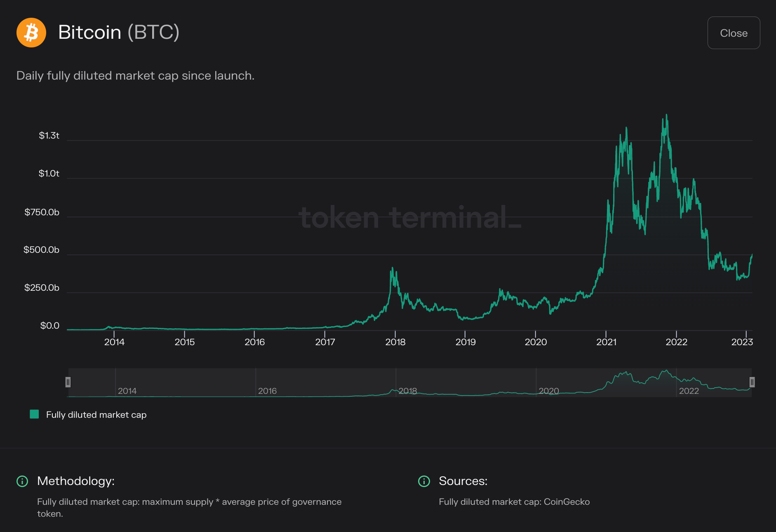Viewport: 776px width, 532px height.
Task: Open the CoinGecko source reference
Action: point(567,502)
